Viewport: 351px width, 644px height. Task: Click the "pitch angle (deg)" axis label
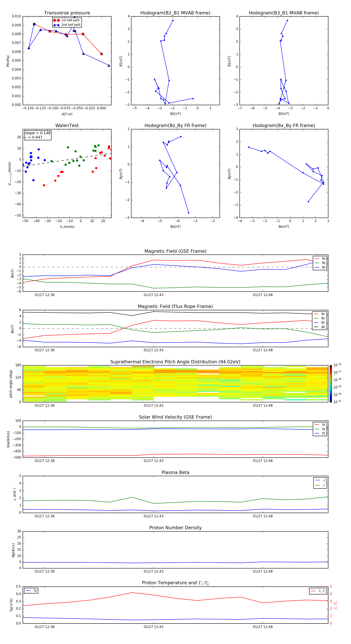[11, 384]
